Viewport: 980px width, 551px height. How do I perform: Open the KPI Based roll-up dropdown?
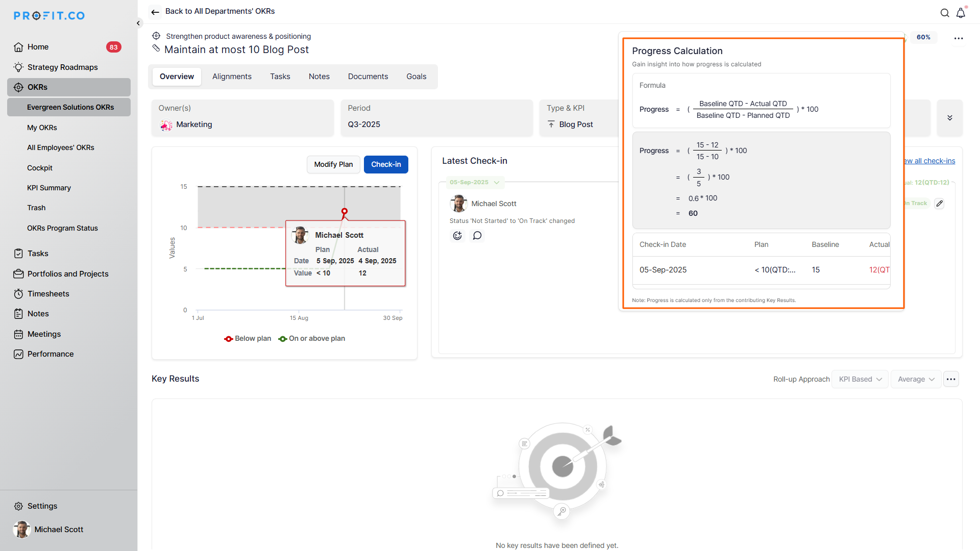tap(860, 379)
